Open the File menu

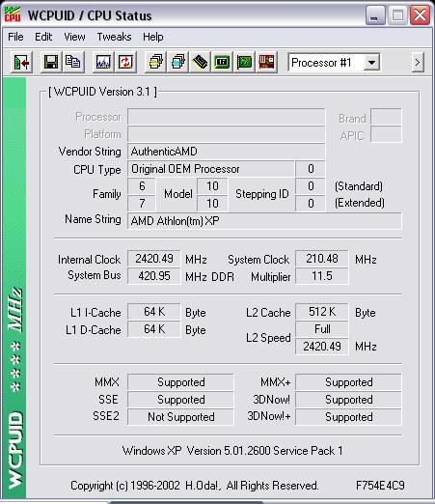point(15,37)
